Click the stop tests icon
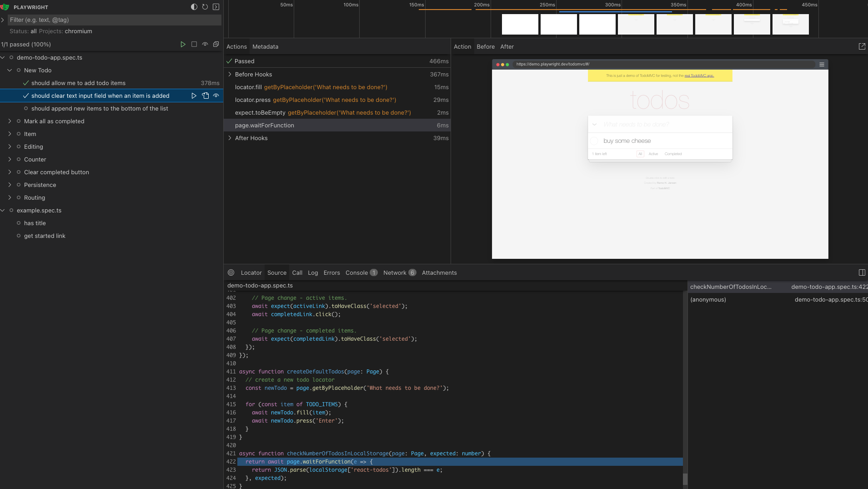The height and width of the screenshot is (489, 868). point(194,44)
